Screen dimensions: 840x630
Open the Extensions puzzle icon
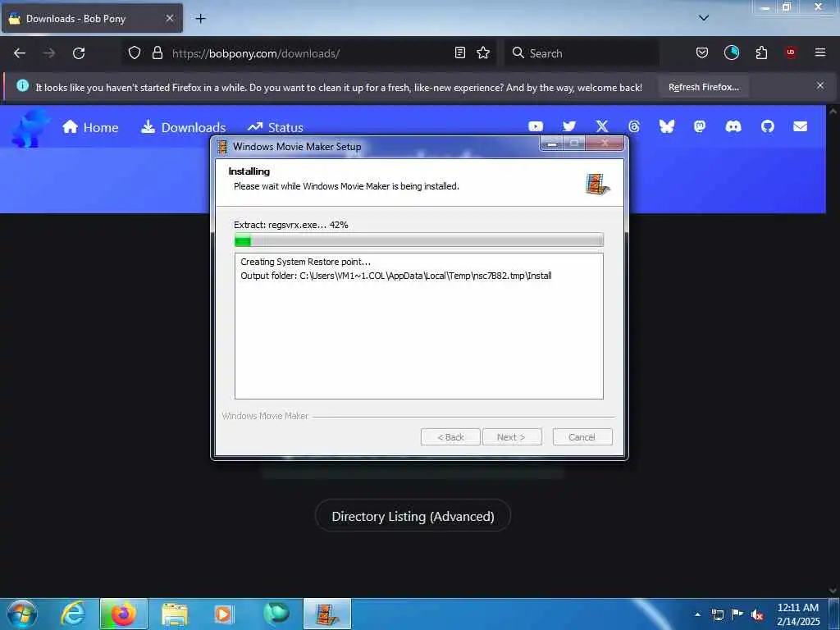tap(761, 52)
